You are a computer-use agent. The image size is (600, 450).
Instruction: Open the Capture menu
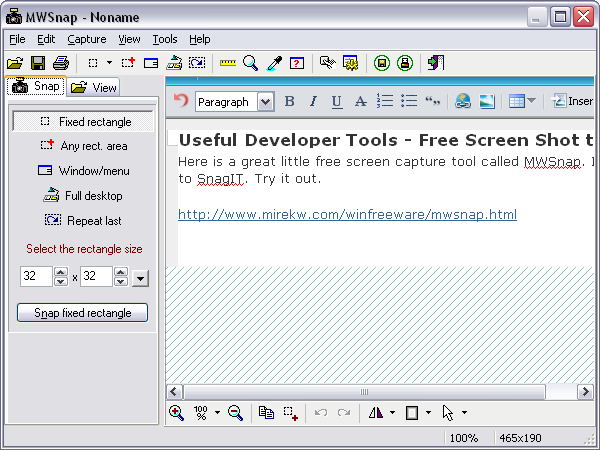[x=87, y=39]
